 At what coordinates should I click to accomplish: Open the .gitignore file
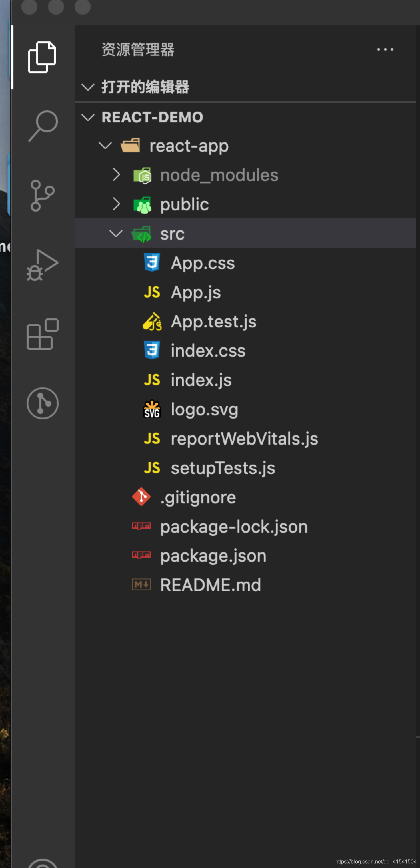point(198,497)
